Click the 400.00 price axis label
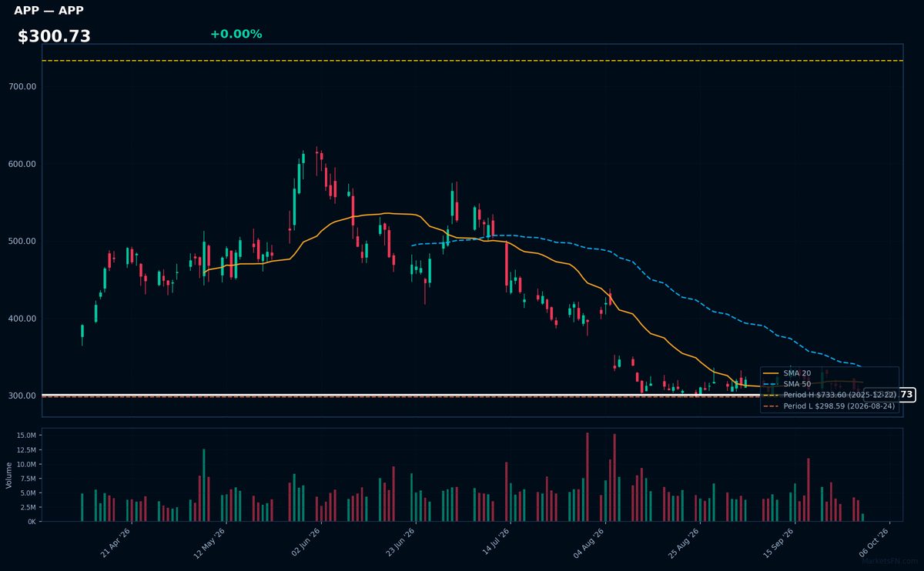The image size is (924, 571). [22, 319]
